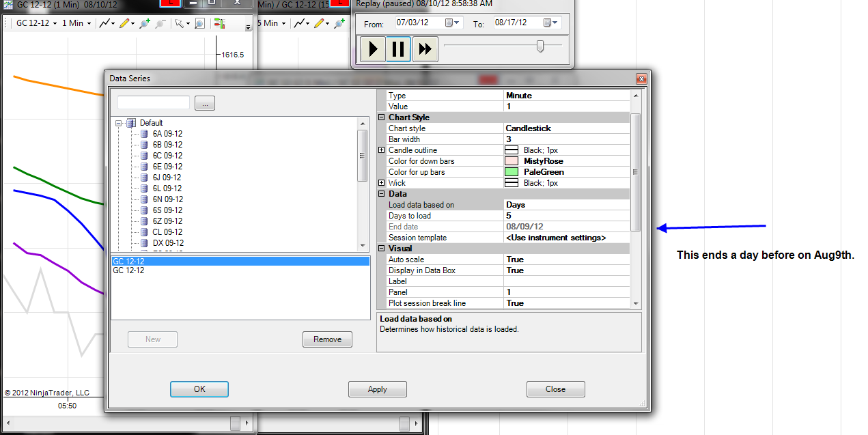Open the From date calendar dropdown
The image size is (868, 435).
[x=453, y=23]
